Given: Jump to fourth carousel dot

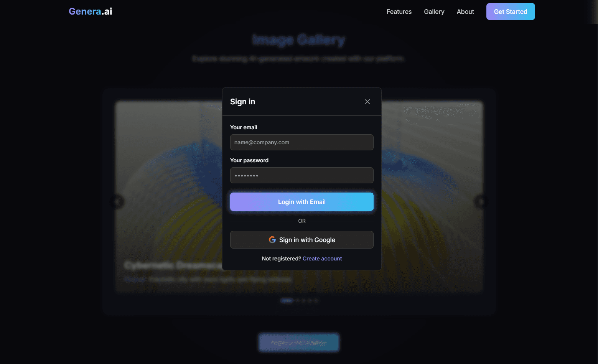Looking at the screenshot, I should 310,301.
